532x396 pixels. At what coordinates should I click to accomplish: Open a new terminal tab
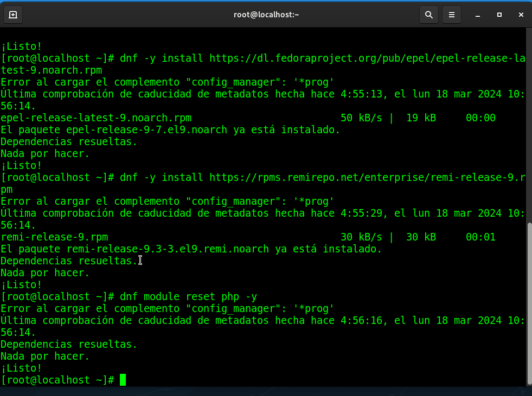point(13,15)
